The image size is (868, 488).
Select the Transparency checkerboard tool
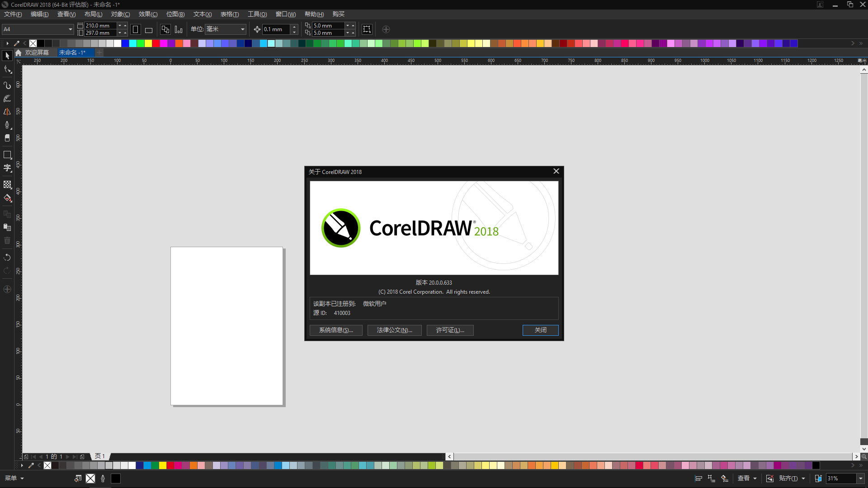pyautogui.click(x=7, y=184)
